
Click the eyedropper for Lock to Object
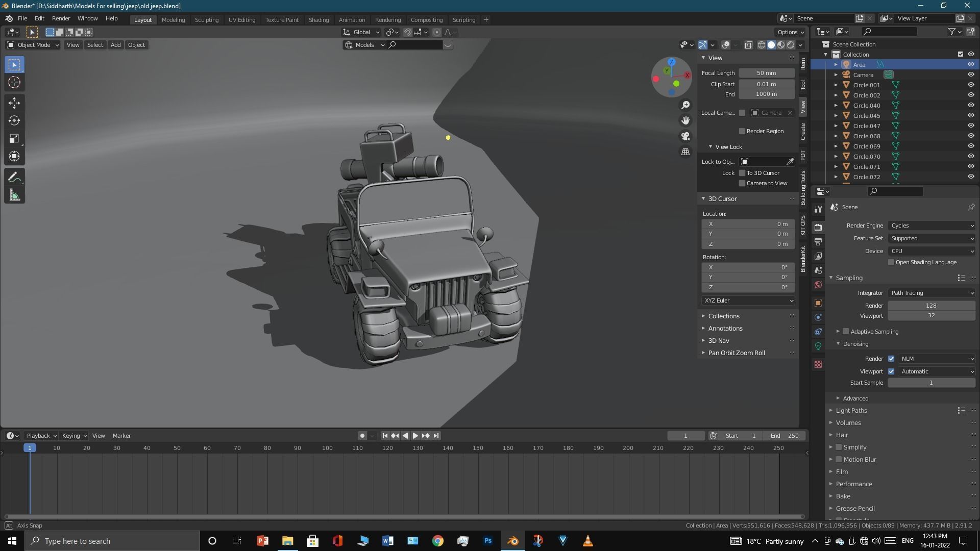pyautogui.click(x=790, y=162)
